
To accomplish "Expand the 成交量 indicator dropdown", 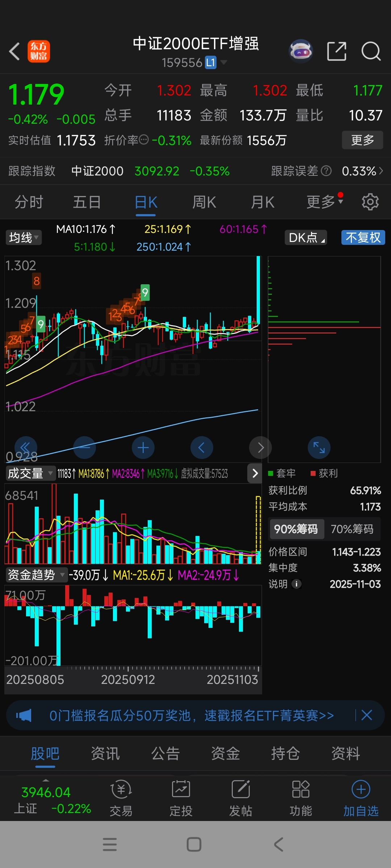I will (x=30, y=473).
